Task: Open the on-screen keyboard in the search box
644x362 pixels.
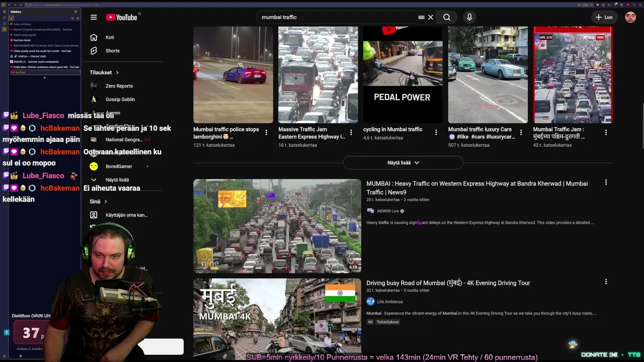Action: tap(421, 17)
